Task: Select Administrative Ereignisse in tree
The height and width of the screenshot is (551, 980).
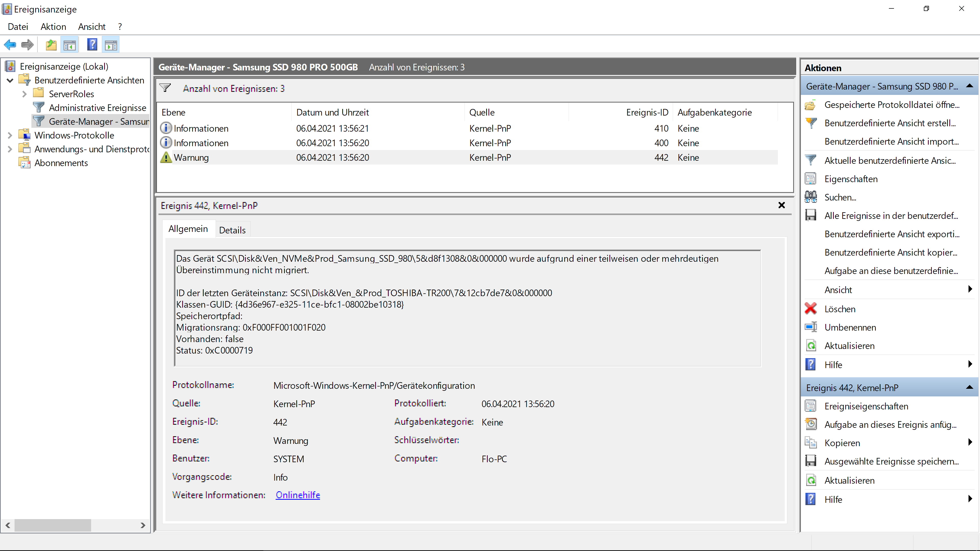Action: 97,108
